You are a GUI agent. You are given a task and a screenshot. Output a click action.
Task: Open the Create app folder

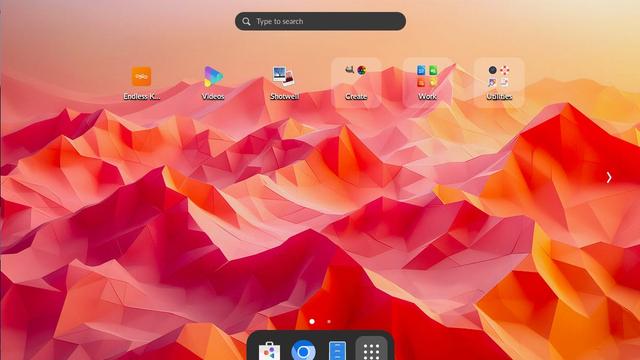tap(356, 83)
